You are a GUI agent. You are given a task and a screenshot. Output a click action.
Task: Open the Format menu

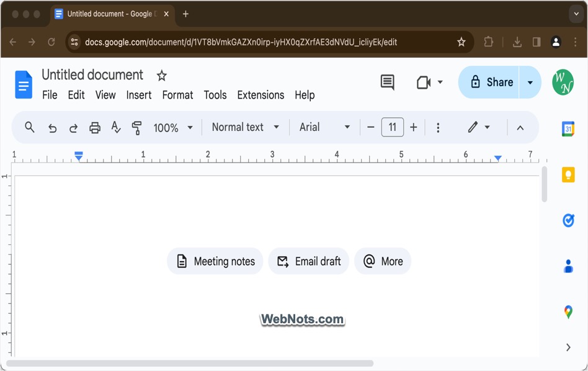(x=177, y=95)
